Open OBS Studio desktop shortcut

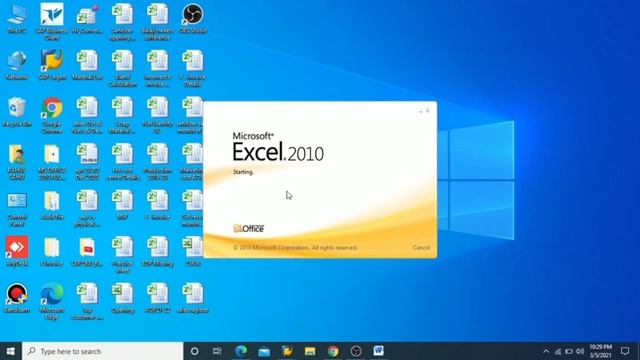click(193, 19)
